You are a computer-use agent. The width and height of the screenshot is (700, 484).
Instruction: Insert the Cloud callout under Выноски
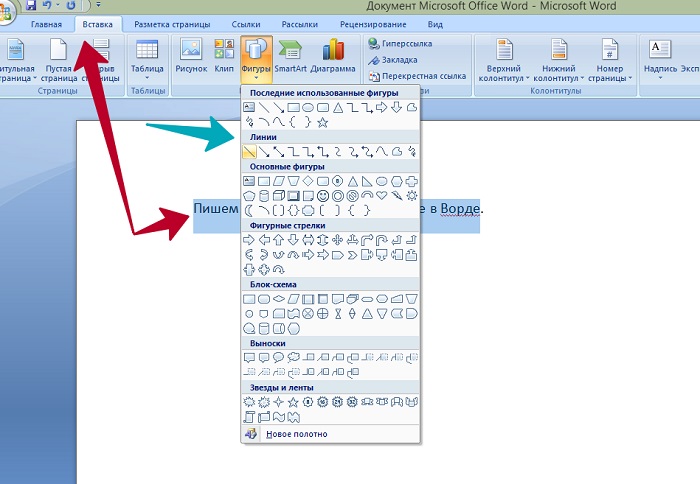(293, 357)
